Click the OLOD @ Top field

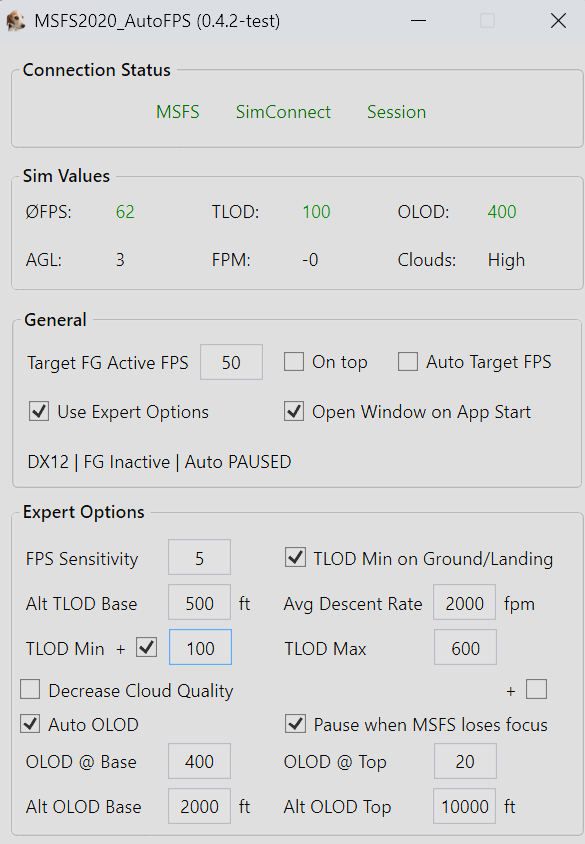click(466, 761)
